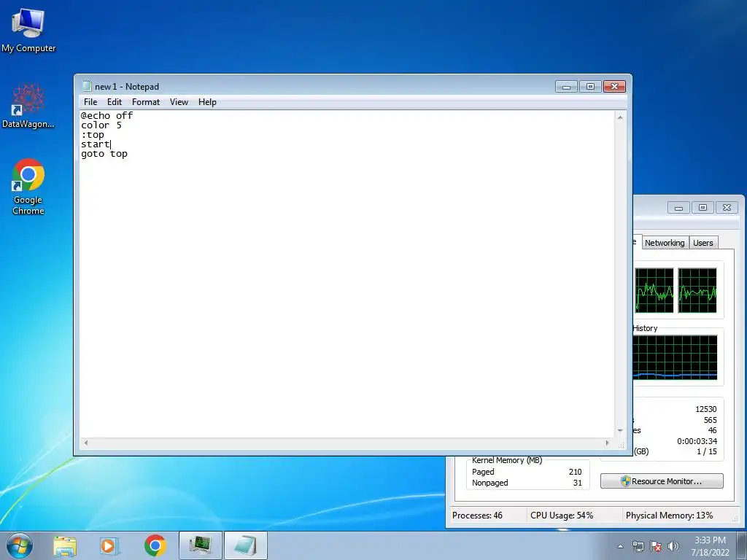The image size is (747, 560).
Task: Click the commit value 1 / 15
Action: point(706,451)
